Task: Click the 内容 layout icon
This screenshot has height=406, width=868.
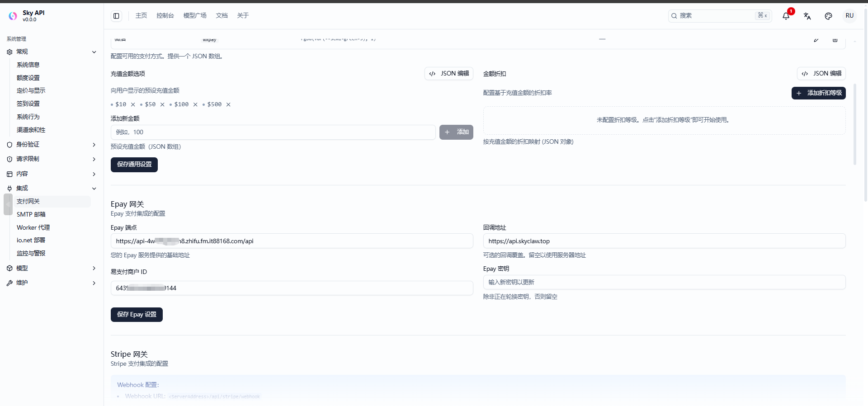Action: [x=9, y=174]
